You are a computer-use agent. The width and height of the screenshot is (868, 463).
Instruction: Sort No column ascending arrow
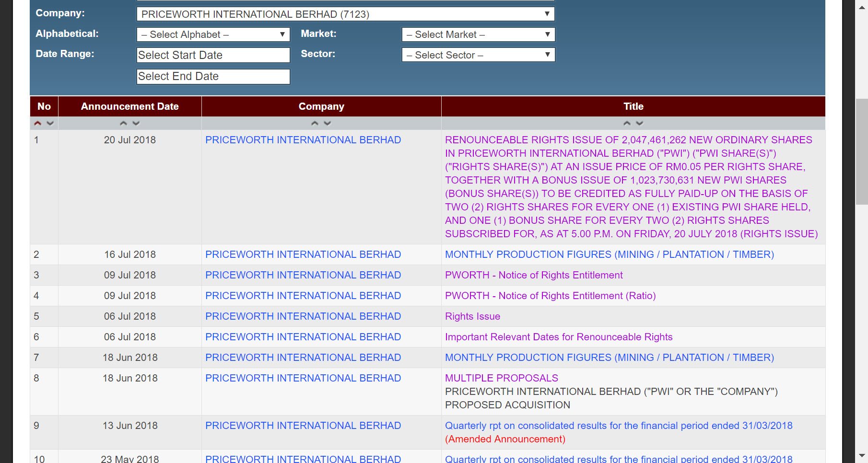[38, 123]
